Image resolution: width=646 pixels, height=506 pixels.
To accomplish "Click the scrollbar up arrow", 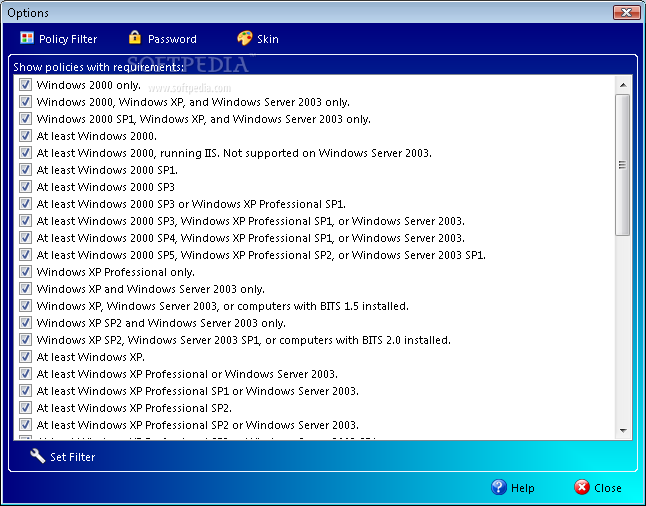I will pyautogui.click(x=623, y=85).
